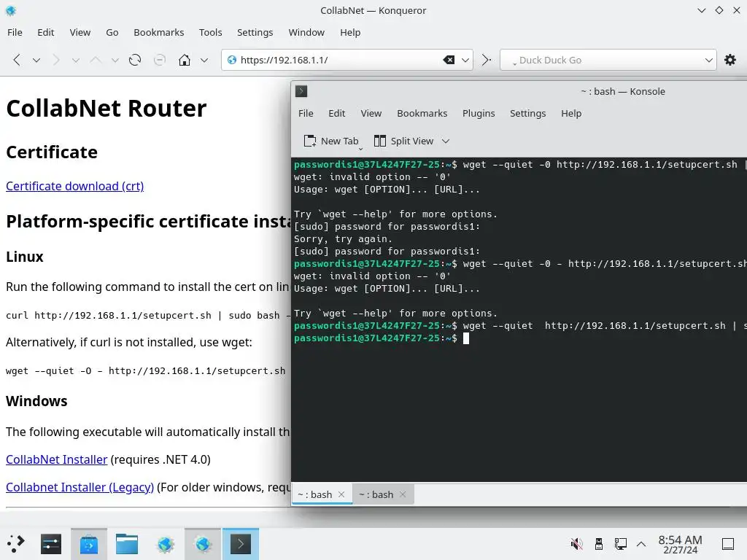Close the second bash tab
Image resolution: width=747 pixels, height=560 pixels.
click(403, 495)
